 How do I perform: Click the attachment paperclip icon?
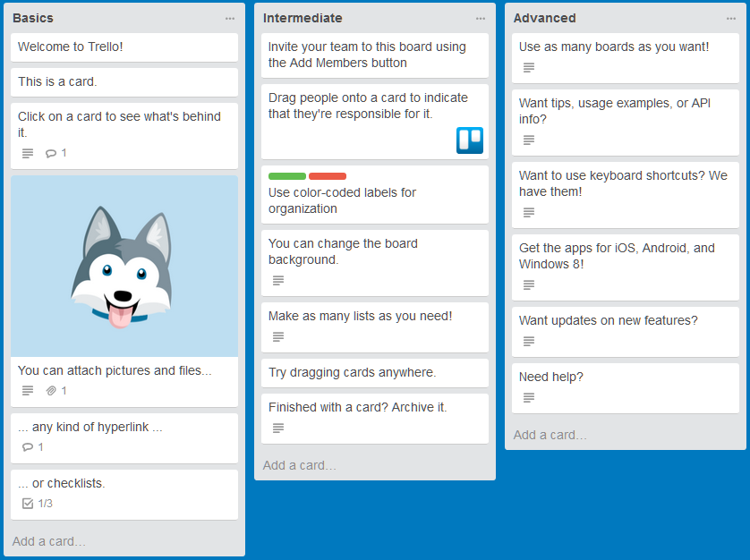tap(51, 391)
